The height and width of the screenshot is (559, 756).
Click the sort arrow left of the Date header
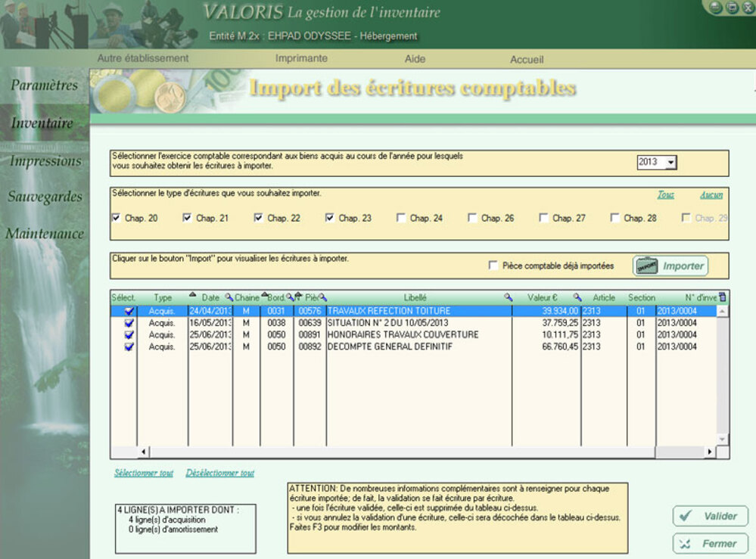click(x=192, y=296)
